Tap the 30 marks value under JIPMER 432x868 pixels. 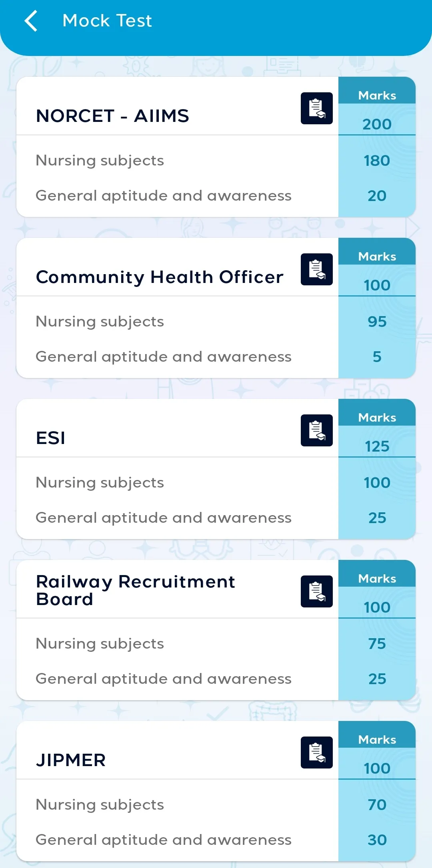(x=377, y=840)
